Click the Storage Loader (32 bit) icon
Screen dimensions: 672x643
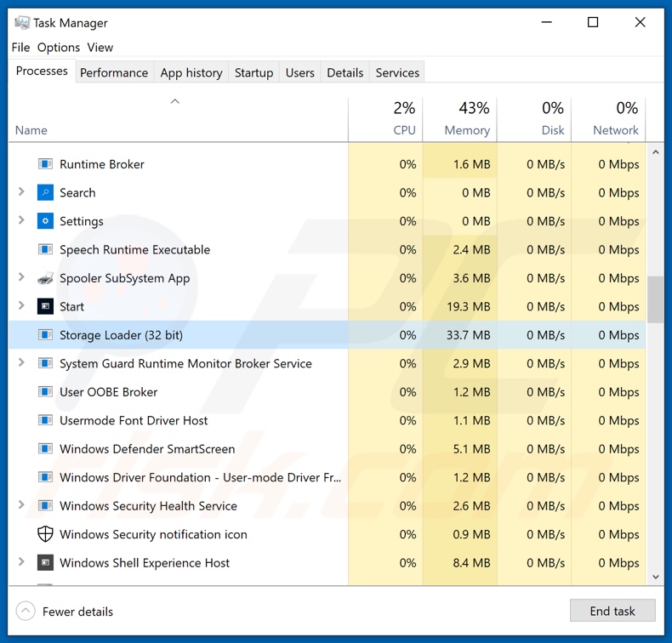click(45, 334)
